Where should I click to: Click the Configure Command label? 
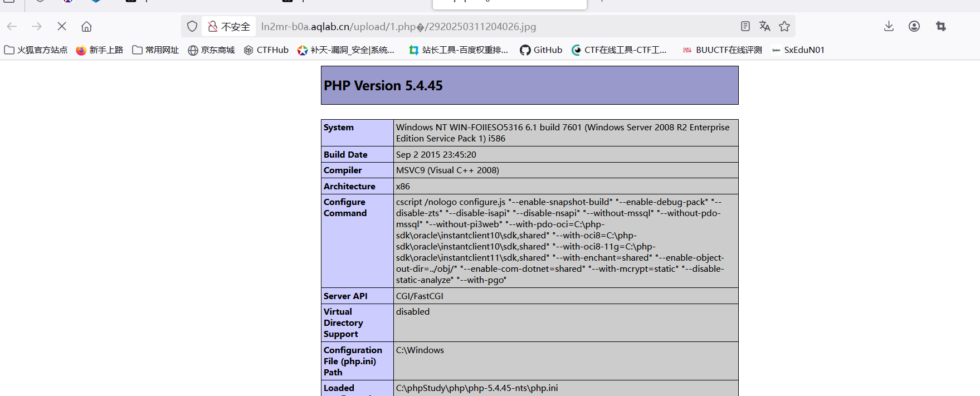click(345, 208)
